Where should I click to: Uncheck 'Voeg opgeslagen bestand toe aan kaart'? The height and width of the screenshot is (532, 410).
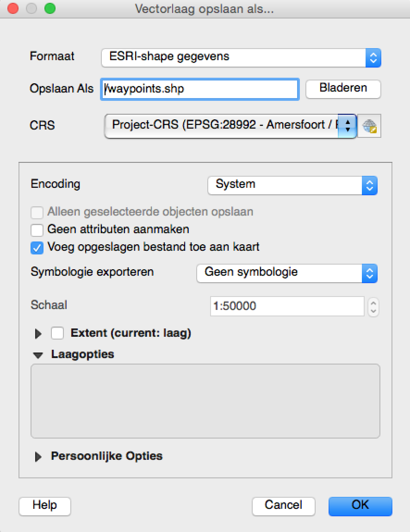coord(37,247)
